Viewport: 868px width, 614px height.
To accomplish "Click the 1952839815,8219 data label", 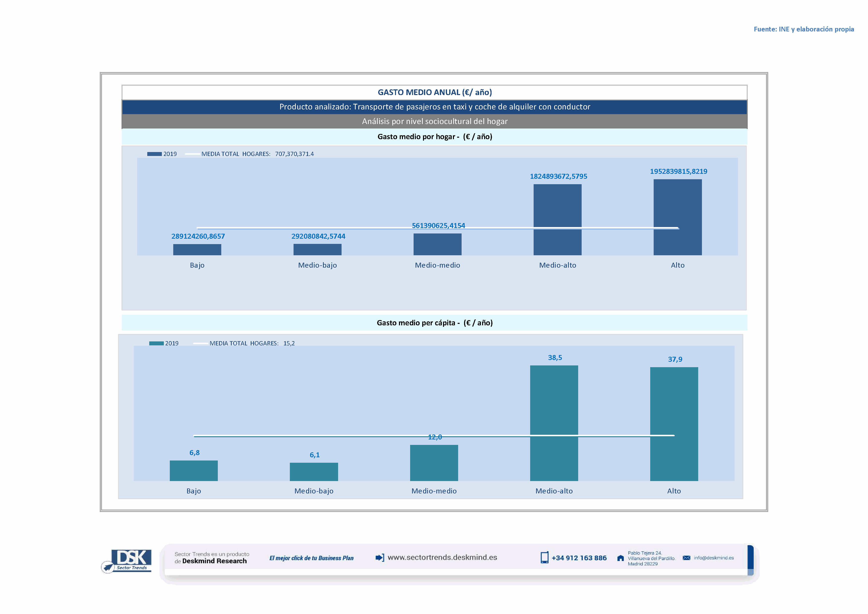I will pos(679,171).
